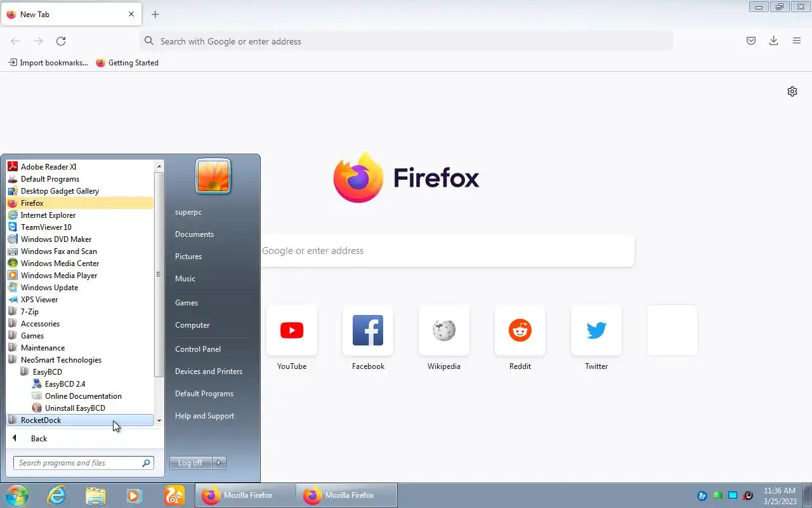The height and width of the screenshot is (508, 812).
Task: Open new tab personalize settings gear
Action: tap(792, 91)
